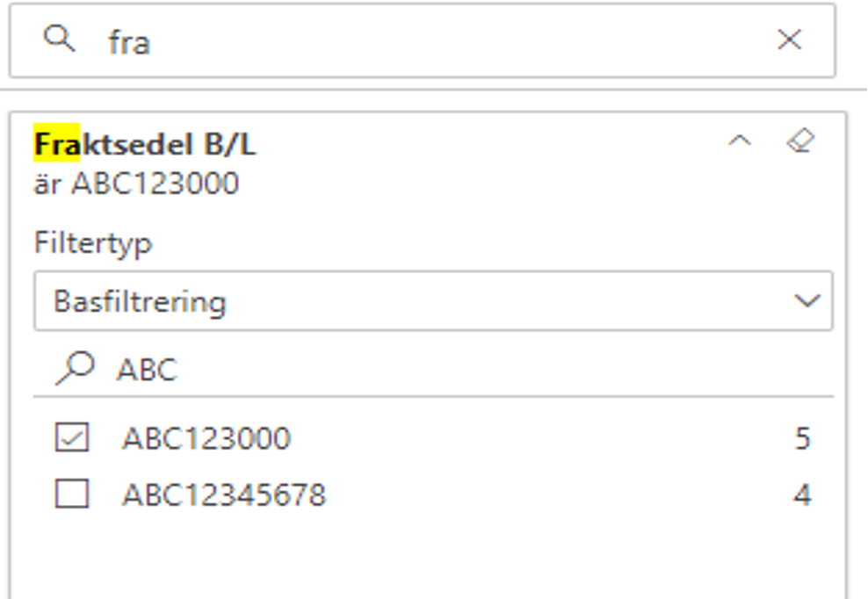Click the magnifier icon next to ABC
Image resolution: width=868 pixels, height=599 pixels.
coord(75,368)
